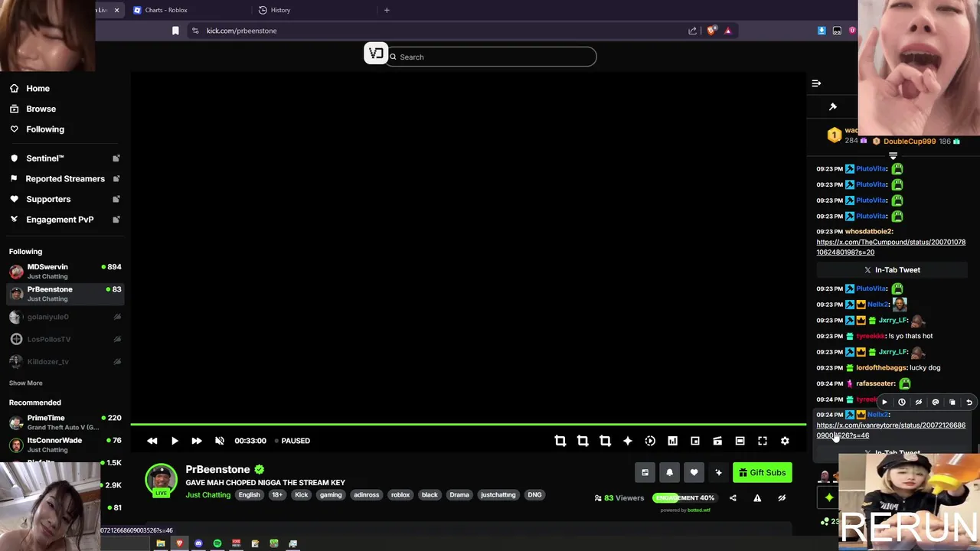This screenshot has height=551, width=980.
Task: Select the adinross tag
Action: click(x=366, y=495)
